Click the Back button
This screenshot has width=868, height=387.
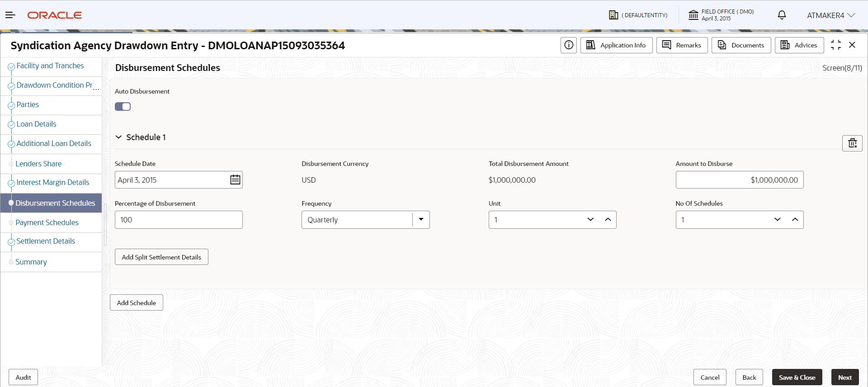[x=749, y=377]
